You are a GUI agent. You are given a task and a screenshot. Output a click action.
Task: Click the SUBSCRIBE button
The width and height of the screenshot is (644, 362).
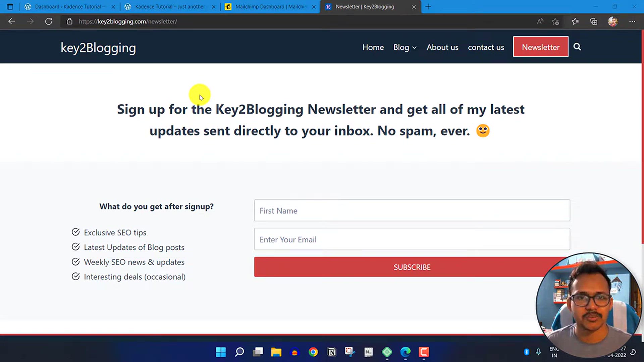click(x=412, y=267)
